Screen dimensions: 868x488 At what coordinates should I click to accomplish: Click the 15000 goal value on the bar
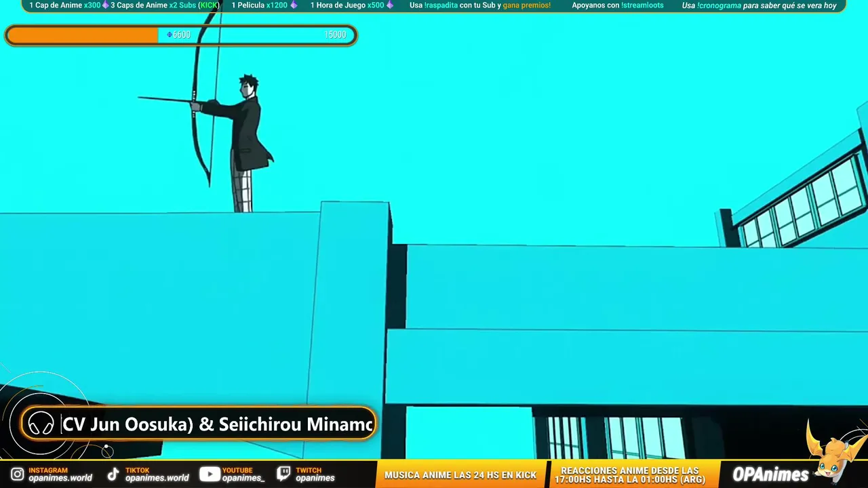[x=335, y=35]
